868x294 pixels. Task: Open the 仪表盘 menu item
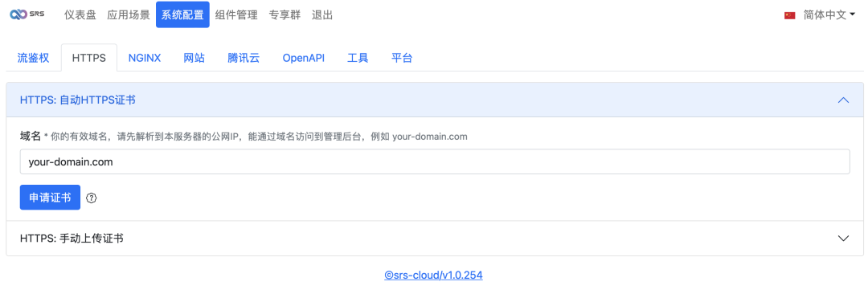80,15
